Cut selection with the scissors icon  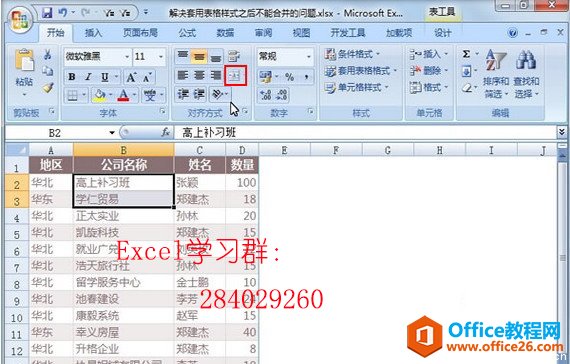47,55
